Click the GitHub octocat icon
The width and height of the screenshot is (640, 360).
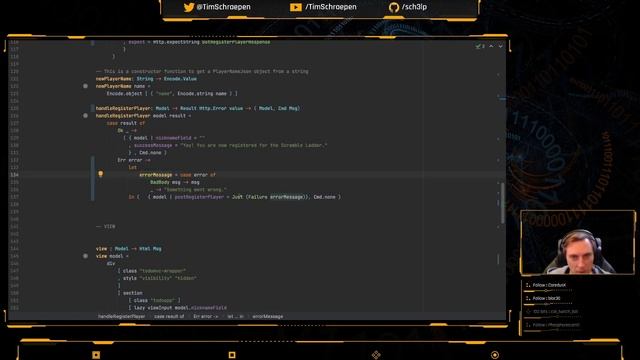point(394,7)
